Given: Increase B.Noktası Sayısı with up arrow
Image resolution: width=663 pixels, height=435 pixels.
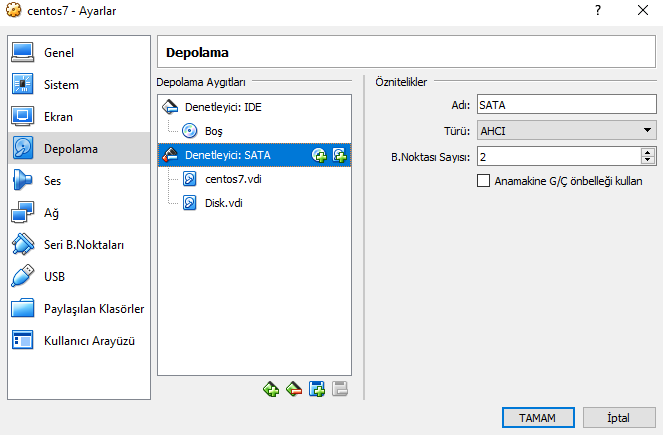Looking at the screenshot, I should (648, 152).
